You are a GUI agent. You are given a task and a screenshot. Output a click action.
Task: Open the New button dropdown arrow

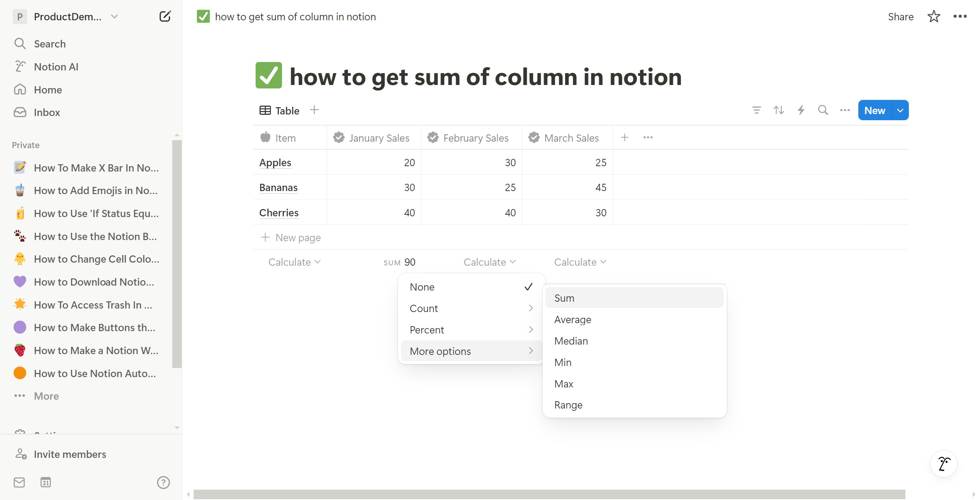[900, 110]
